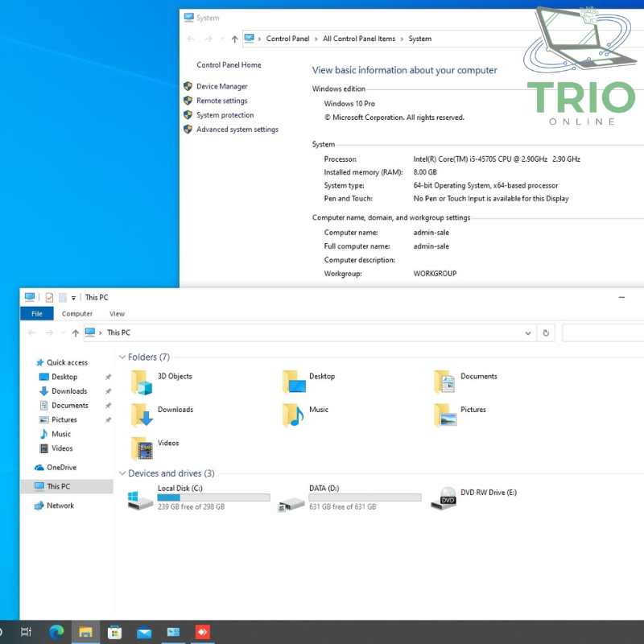Select the Music folder icon
This screenshot has width=644, height=644.
[x=292, y=415]
